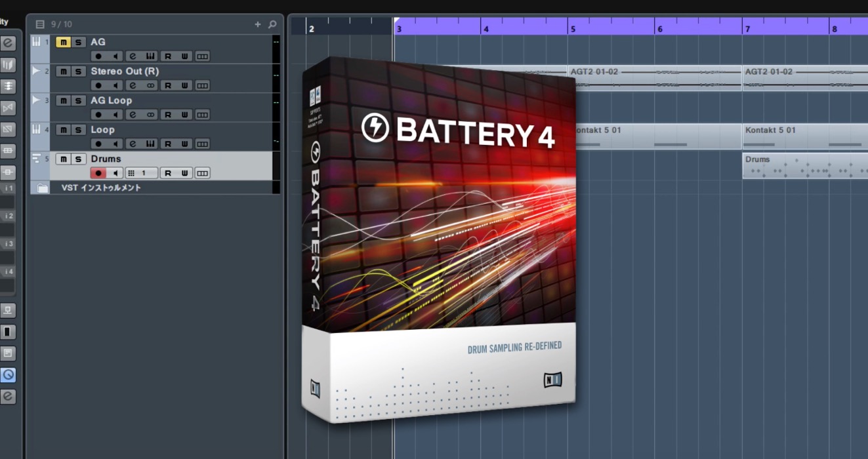
Task: Open the track search magnifier
Action: tap(272, 24)
